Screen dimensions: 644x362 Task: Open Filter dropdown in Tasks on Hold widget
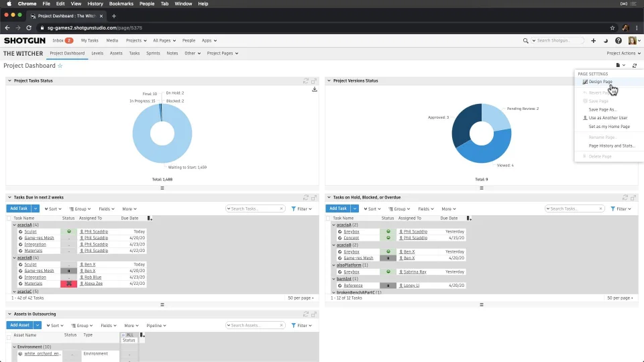pyautogui.click(x=621, y=209)
